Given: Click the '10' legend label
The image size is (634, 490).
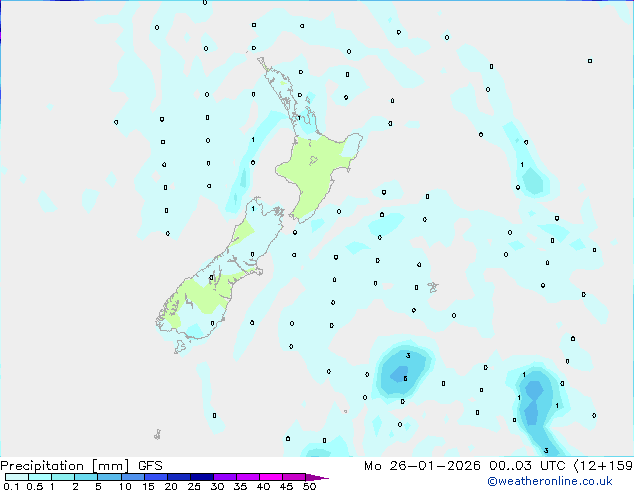Looking at the screenshot, I should pos(125,486).
